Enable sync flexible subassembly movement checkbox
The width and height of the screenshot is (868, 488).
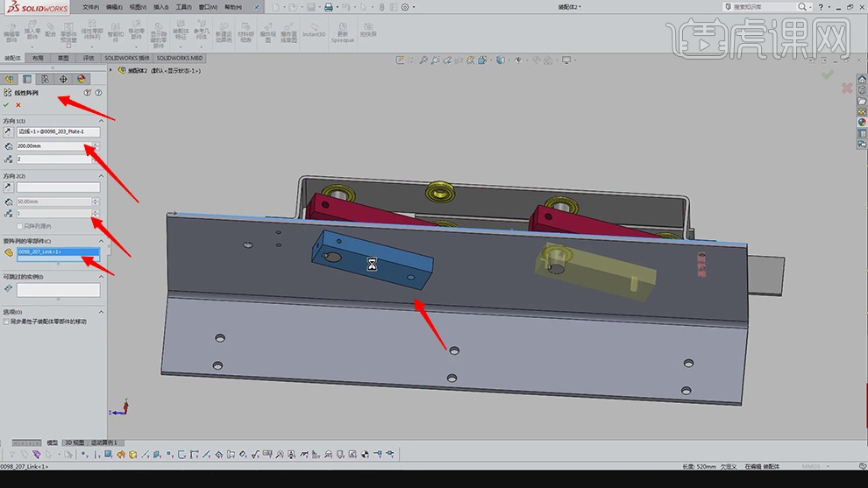(7, 322)
